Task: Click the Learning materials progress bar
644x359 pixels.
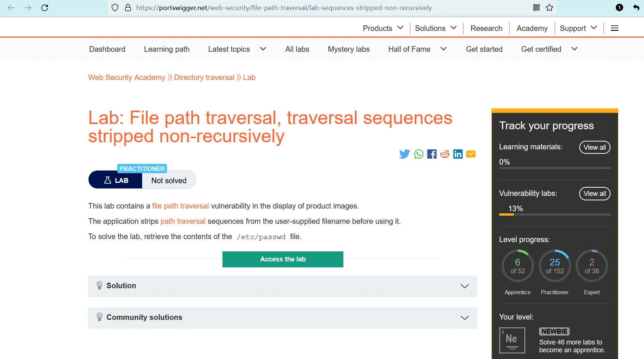Action: click(x=555, y=168)
